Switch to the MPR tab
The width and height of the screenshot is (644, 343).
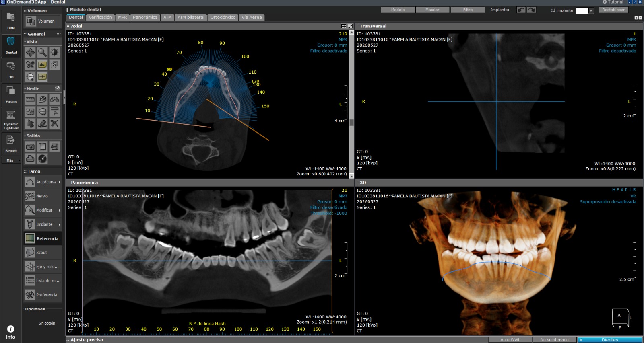[122, 17]
